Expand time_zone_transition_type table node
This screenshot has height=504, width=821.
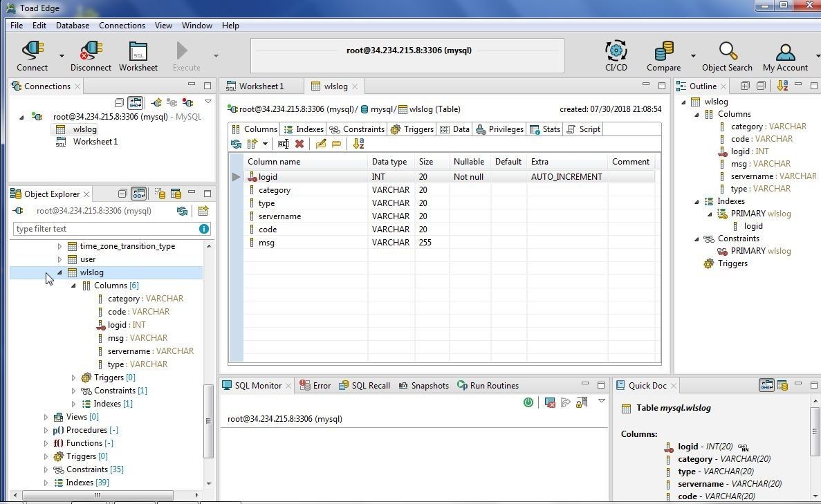click(x=59, y=246)
